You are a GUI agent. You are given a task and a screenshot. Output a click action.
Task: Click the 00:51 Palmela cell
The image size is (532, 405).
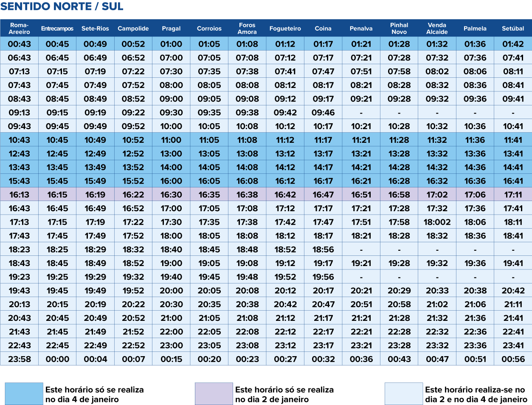point(475,359)
